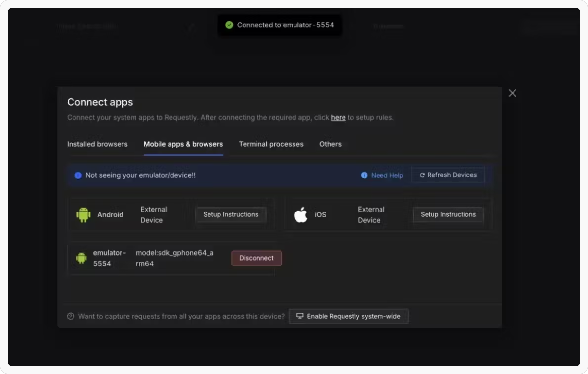This screenshot has height=374, width=588.
Task: Click the Apple iOS logo icon
Action: [x=301, y=215]
